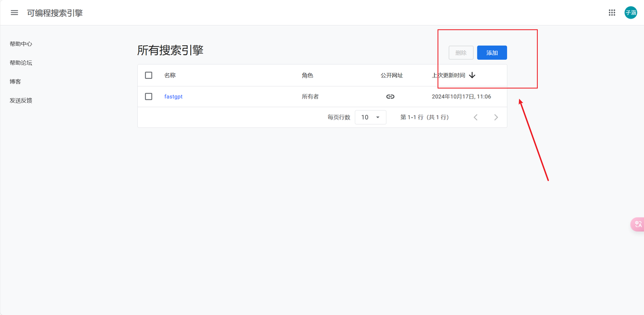Open the hamburger main menu
The image size is (644, 315).
[14, 13]
